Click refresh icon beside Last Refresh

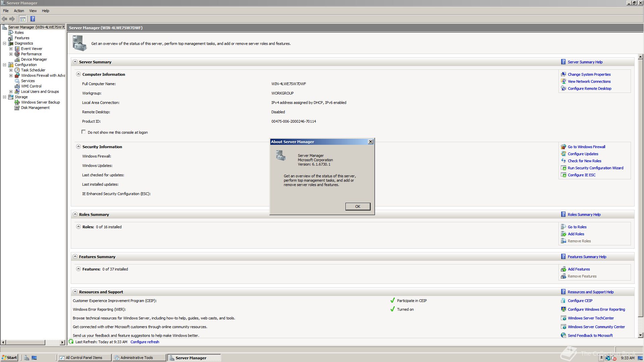click(x=71, y=342)
